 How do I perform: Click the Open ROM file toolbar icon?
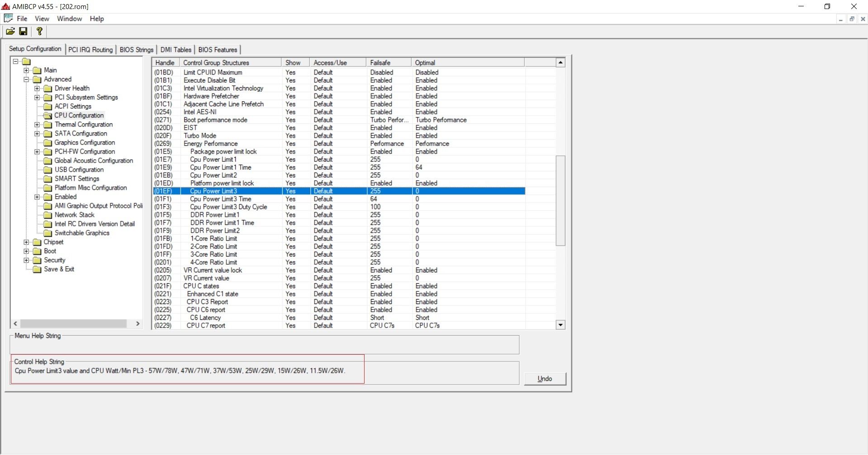click(10, 31)
